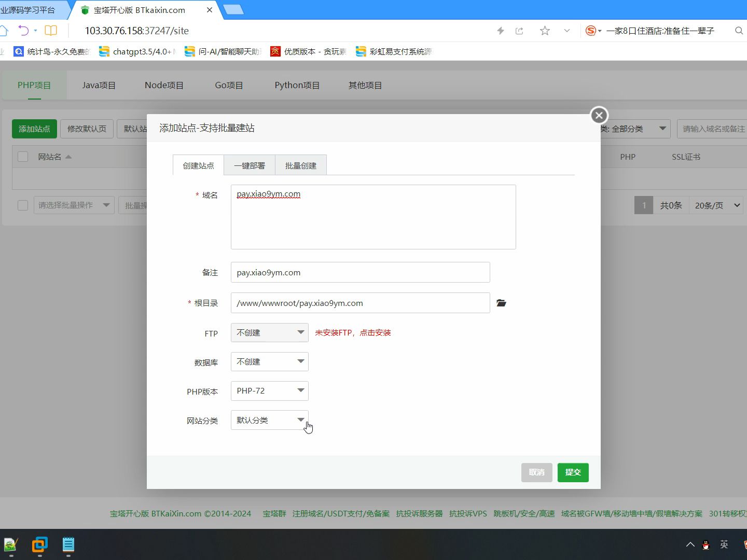747x560 pixels.
Task: Toggle the select-all sites checkbox
Action: pyautogui.click(x=23, y=157)
